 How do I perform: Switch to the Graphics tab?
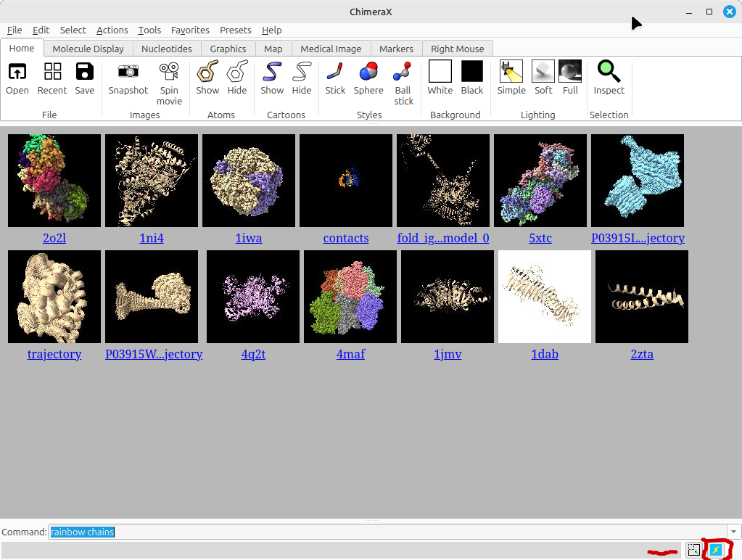tap(228, 49)
